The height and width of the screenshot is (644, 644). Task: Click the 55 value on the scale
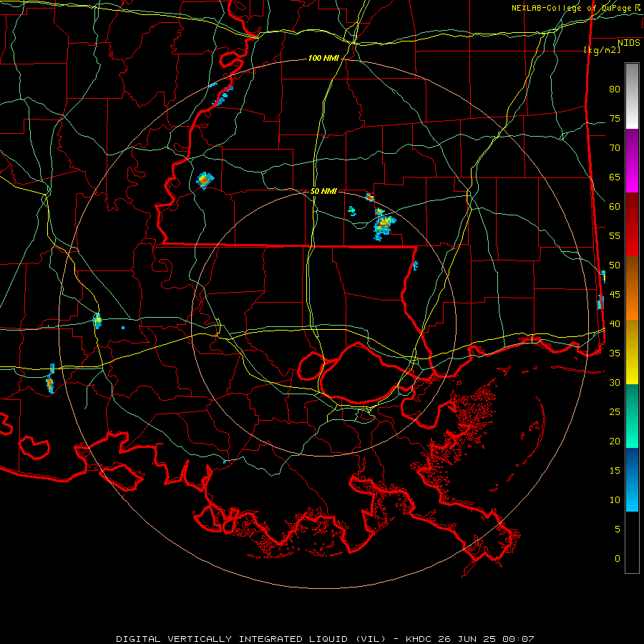pyautogui.click(x=615, y=235)
